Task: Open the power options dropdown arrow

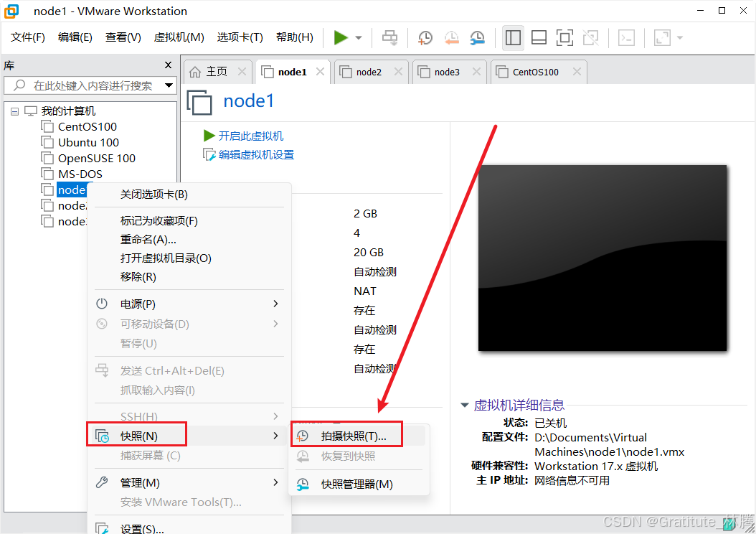Action: click(x=358, y=37)
